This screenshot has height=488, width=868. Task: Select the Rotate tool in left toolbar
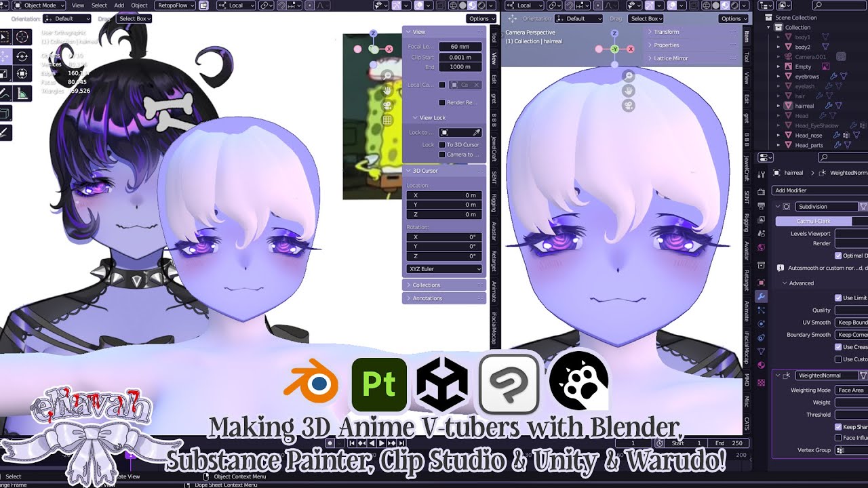pos(22,56)
